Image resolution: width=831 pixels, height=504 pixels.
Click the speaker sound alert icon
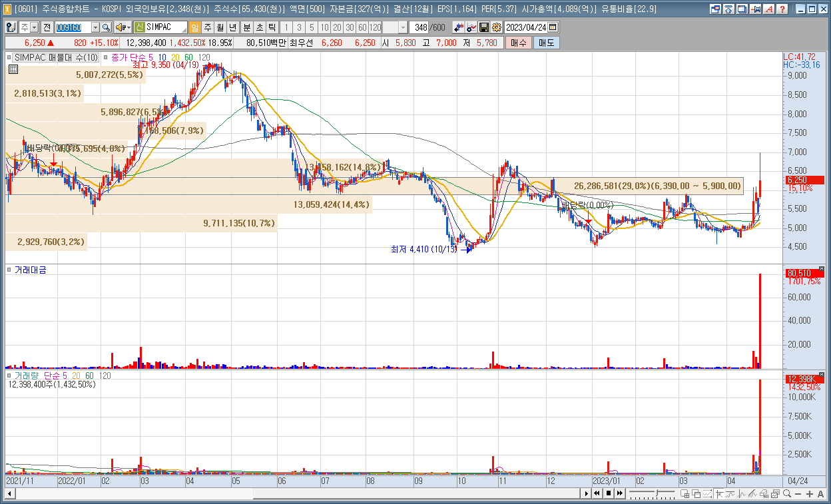tap(121, 27)
